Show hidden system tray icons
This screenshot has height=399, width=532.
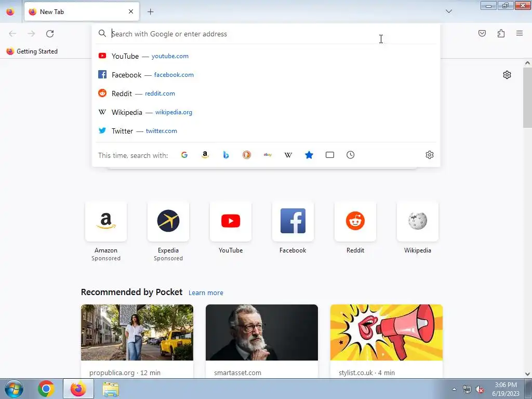tap(454, 389)
